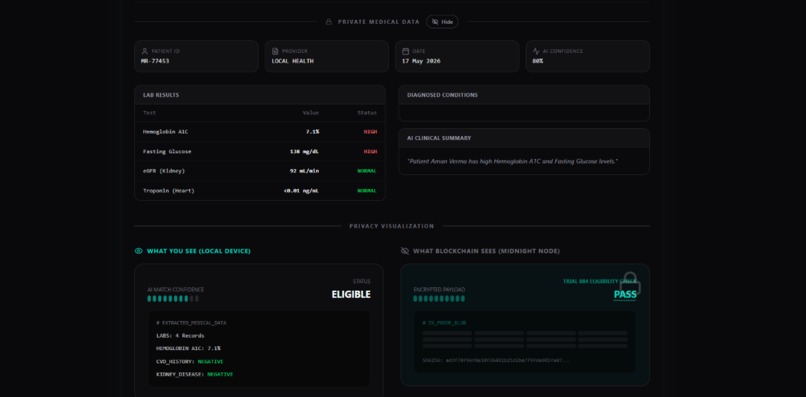Image resolution: width=806 pixels, height=397 pixels.
Task: Select the date 17 May 2026
Action: pyautogui.click(x=421, y=61)
